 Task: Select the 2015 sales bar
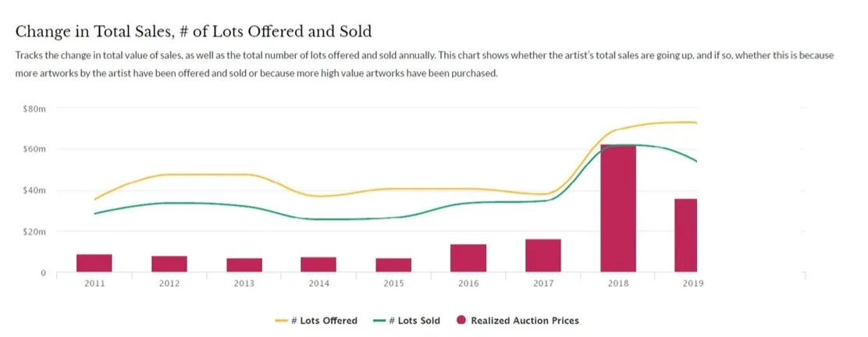click(x=393, y=264)
